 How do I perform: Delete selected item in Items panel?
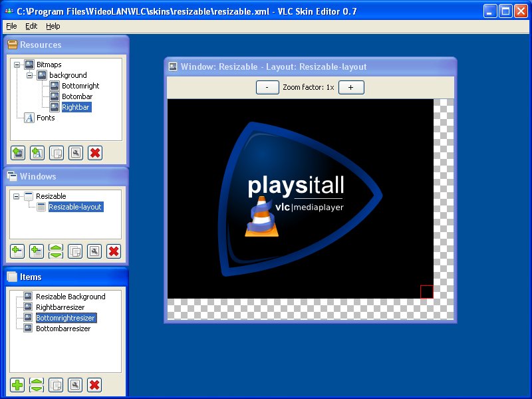click(x=94, y=385)
